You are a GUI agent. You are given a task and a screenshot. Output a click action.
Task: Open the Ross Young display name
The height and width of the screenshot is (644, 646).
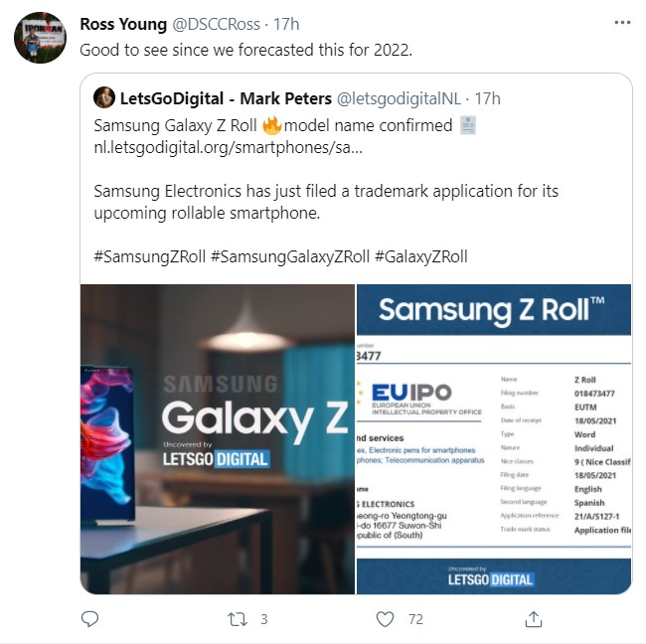(123, 24)
